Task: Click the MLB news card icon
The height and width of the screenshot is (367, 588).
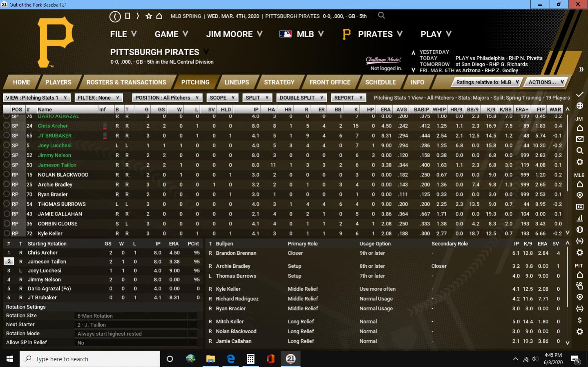Action: point(579,207)
